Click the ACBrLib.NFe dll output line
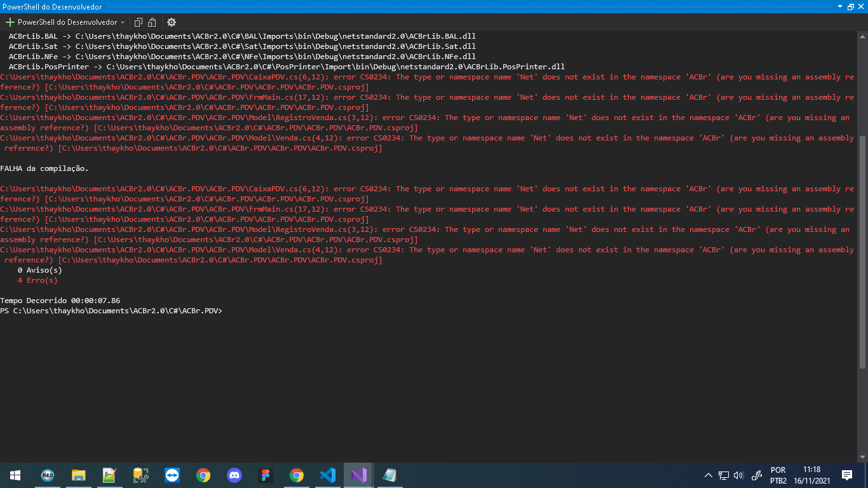Viewport: 868px width, 488px height. 242,57
